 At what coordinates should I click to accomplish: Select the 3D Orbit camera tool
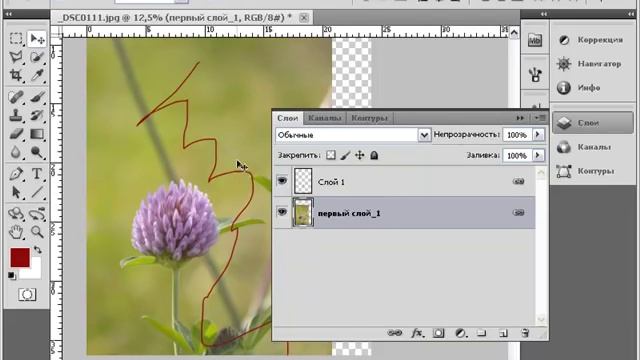tap(37, 213)
